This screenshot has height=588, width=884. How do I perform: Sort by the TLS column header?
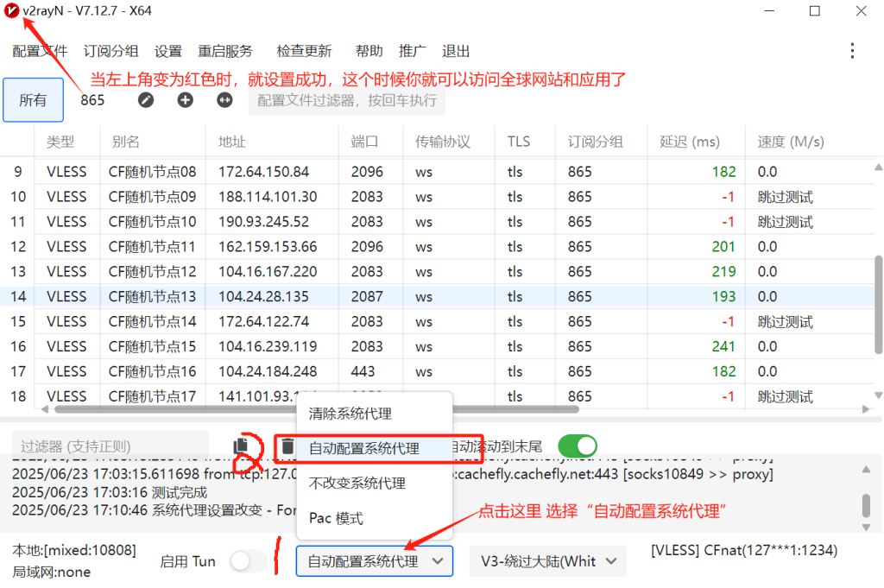(x=525, y=142)
